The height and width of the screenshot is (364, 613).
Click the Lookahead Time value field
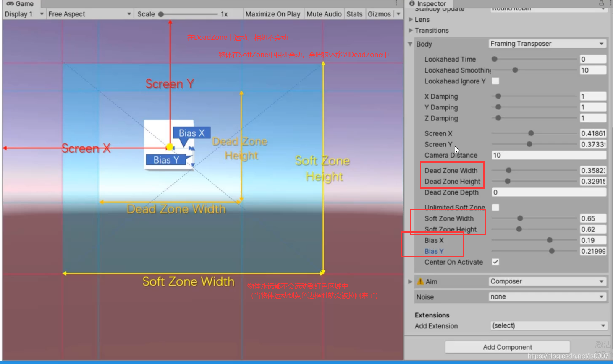(593, 59)
